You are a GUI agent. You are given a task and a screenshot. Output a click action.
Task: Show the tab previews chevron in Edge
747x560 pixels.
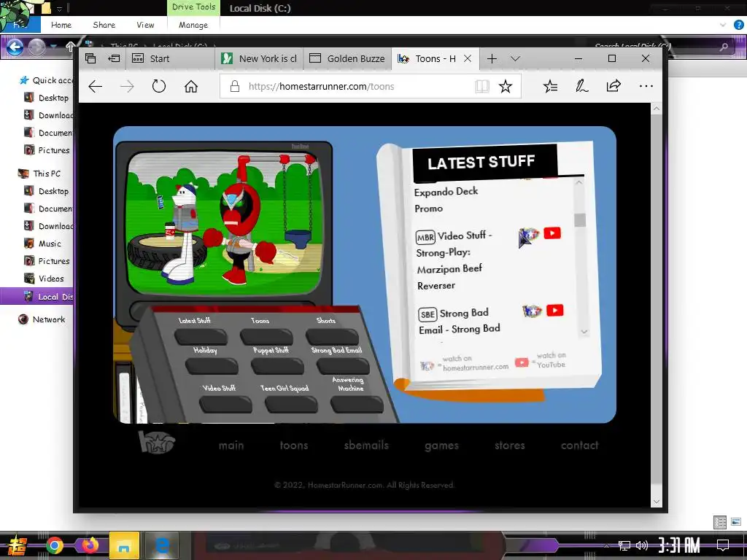(515, 58)
